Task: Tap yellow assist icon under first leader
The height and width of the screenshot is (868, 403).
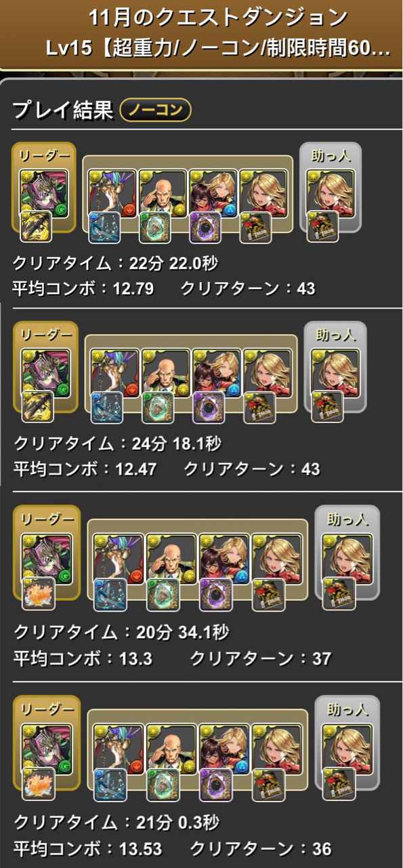Action: click(37, 227)
